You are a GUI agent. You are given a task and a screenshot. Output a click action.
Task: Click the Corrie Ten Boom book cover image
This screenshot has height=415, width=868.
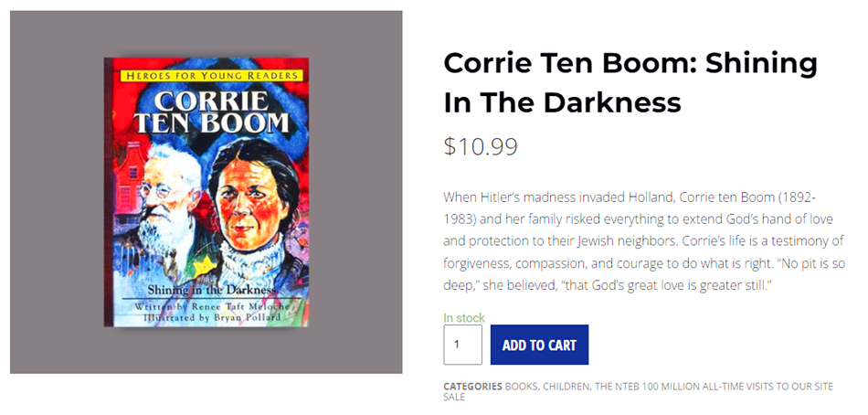click(206, 193)
